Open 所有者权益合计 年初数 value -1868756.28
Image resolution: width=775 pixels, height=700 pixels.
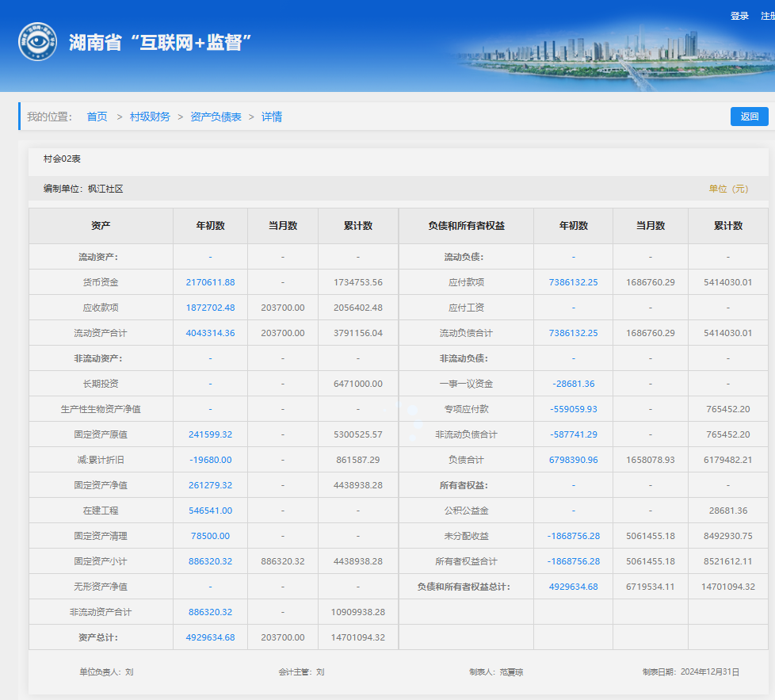[x=574, y=561]
